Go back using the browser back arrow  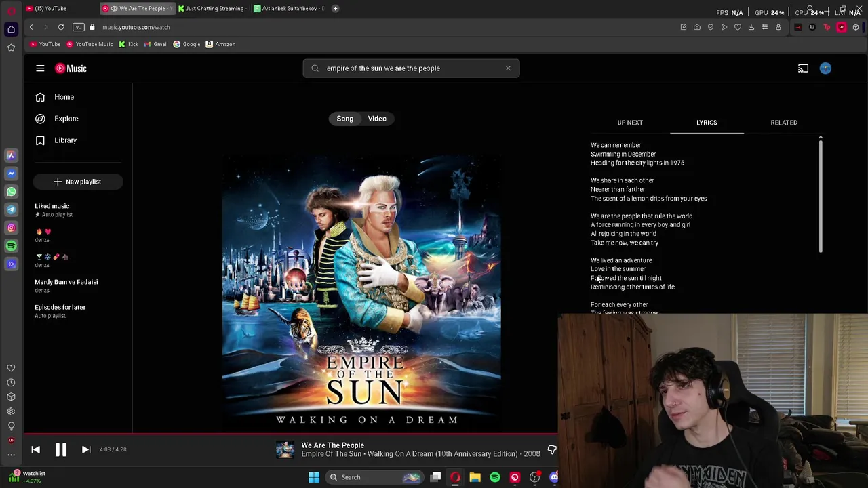[31, 27]
